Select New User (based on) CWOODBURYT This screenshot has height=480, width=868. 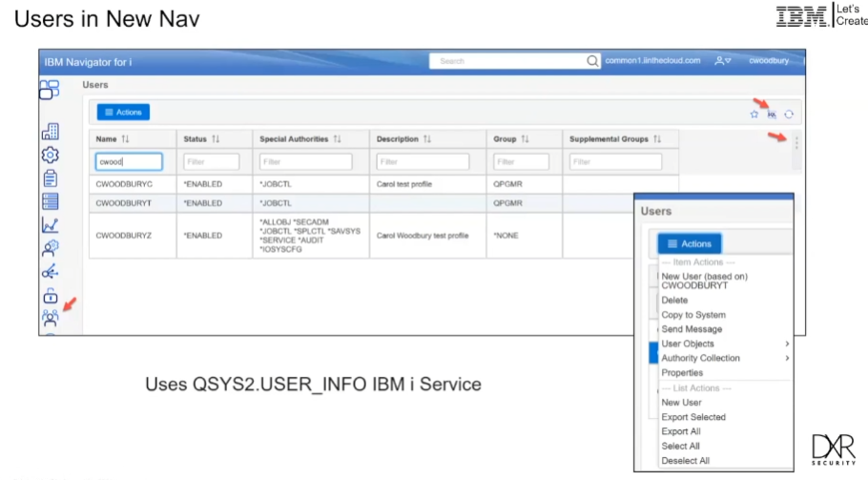click(704, 281)
